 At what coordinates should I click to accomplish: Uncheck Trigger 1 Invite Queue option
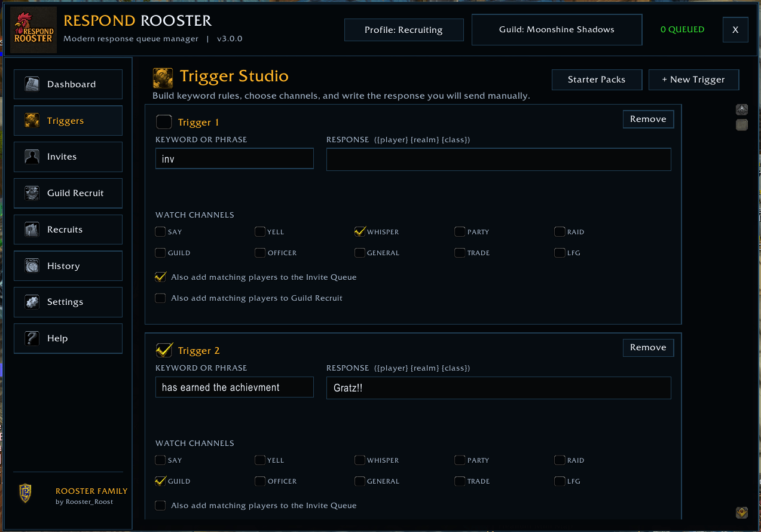pos(160,277)
